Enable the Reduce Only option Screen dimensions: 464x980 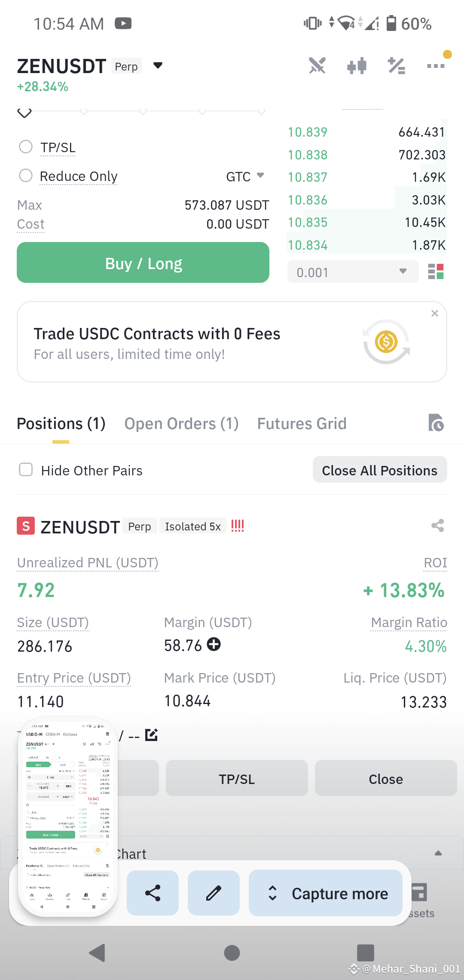(x=26, y=176)
